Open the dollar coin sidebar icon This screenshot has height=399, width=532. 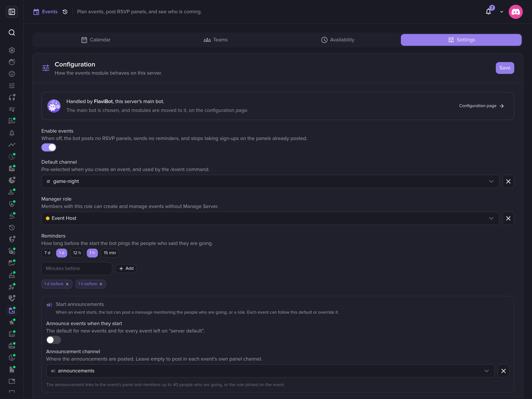pos(12,358)
